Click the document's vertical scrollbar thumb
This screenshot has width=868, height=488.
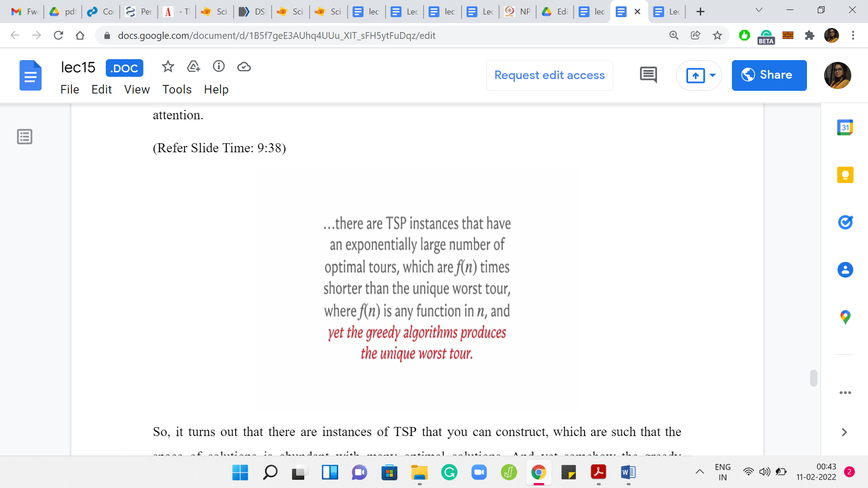813,378
